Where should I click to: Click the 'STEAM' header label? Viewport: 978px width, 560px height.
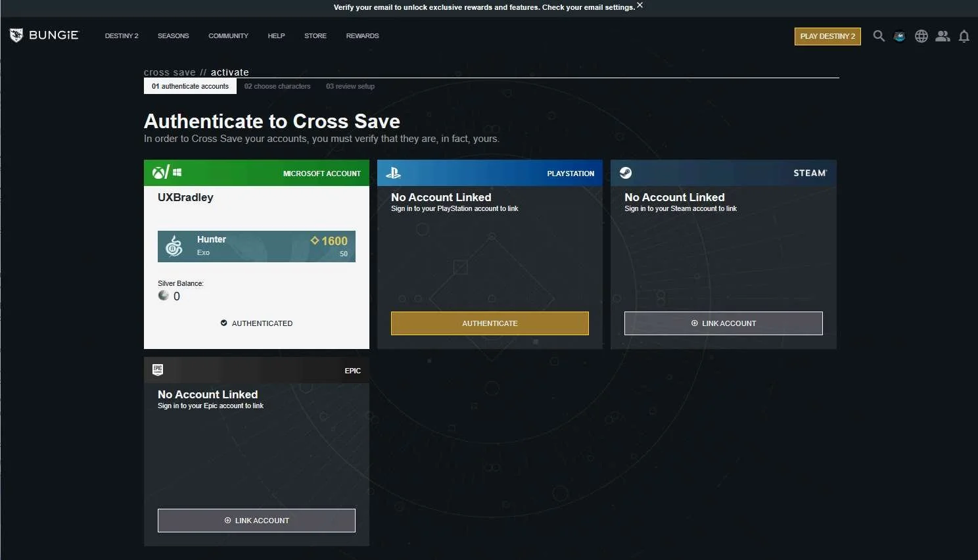810,173
